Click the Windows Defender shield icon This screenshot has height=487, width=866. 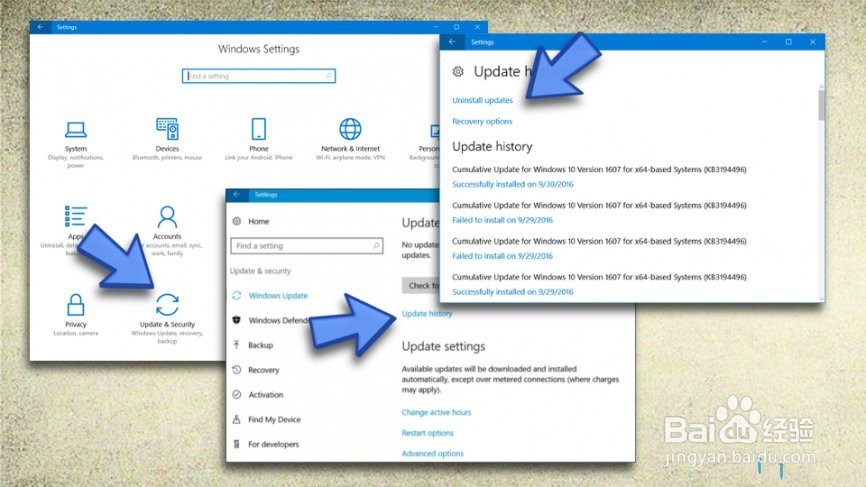point(237,320)
